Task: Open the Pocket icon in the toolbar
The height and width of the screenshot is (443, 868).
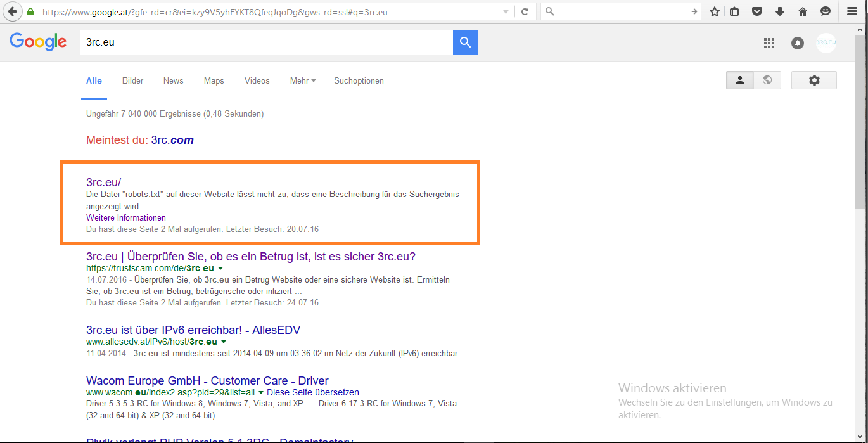Action: (756, 11)
